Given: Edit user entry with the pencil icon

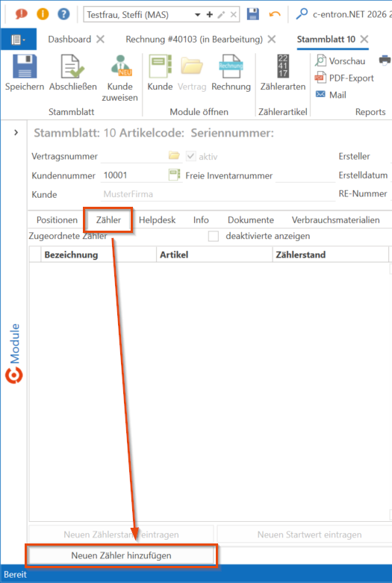Looking at the screenshot, I should tap(221, 15).
